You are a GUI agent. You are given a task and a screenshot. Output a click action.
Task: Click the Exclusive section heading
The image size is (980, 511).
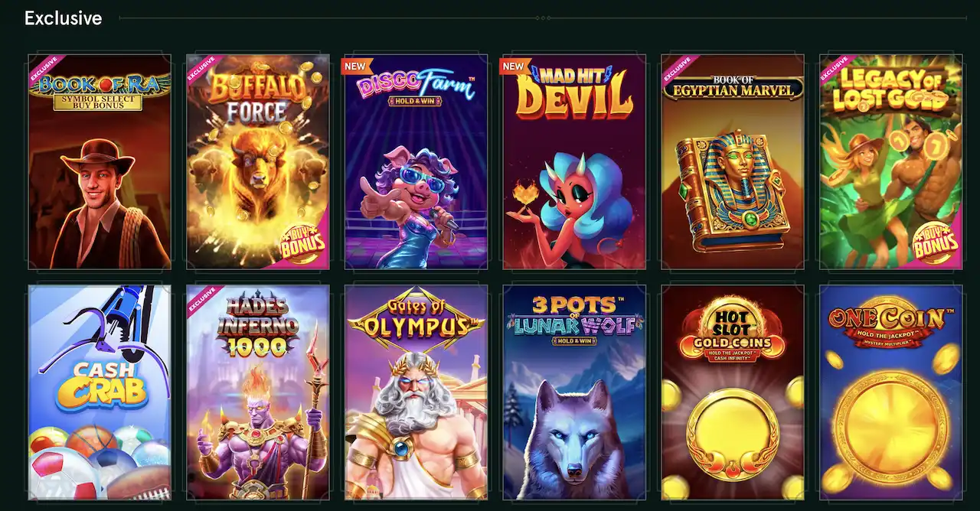[63, 18]
